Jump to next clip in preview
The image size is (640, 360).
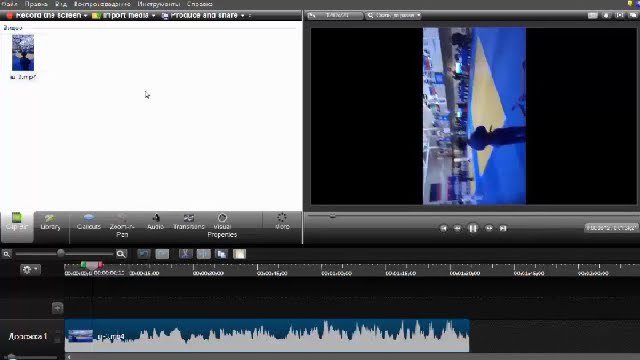(x=503, y=229)
